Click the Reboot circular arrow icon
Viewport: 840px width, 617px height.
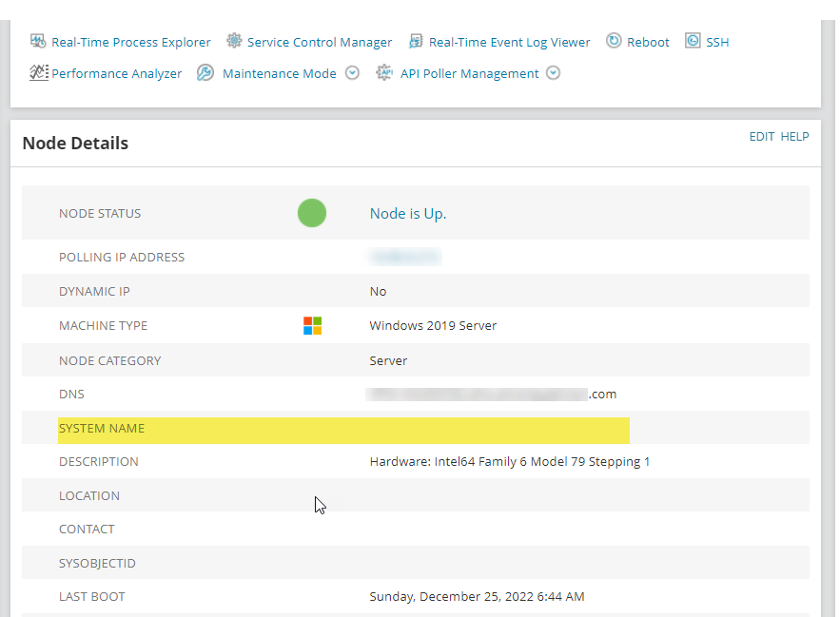pos(614,41)
